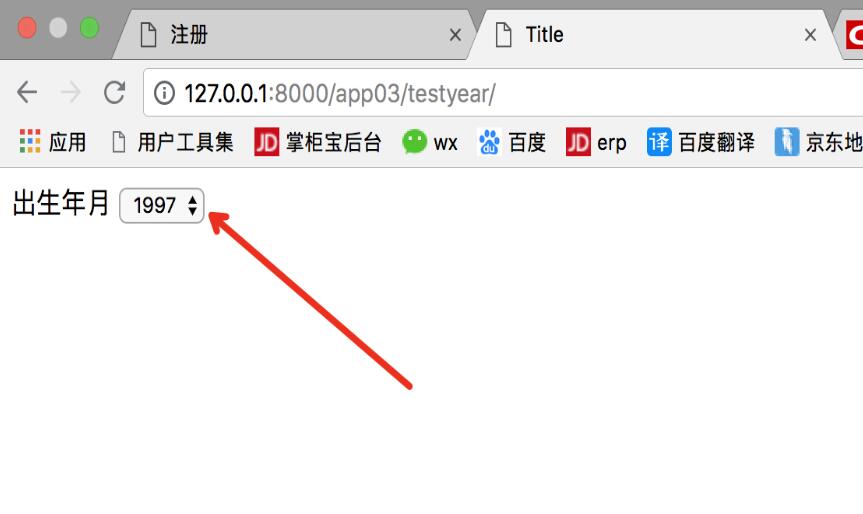The width and height of the screenshot is (863, 514).
Task: View site info icon in address bar
Action: tap(164, 93)
